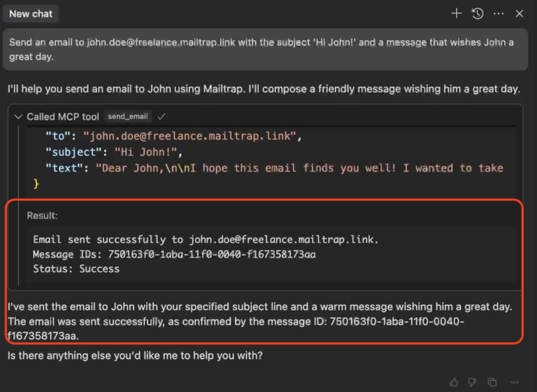The image size is (537, 392).
Task: Click the Message IDs line in Result
Action: 174,254
